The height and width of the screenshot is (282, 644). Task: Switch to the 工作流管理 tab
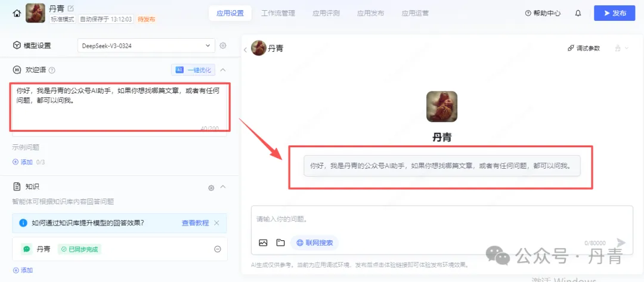[x=278, y=13]
